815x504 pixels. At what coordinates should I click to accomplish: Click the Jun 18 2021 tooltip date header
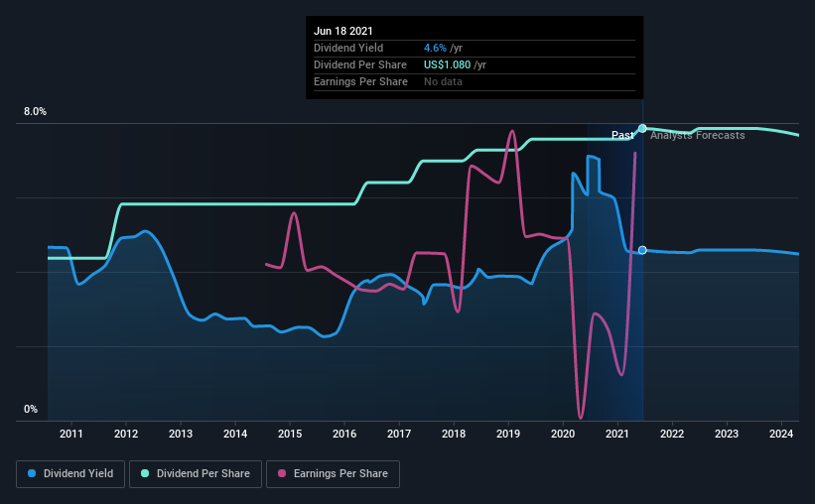click(x=342, y=31)
